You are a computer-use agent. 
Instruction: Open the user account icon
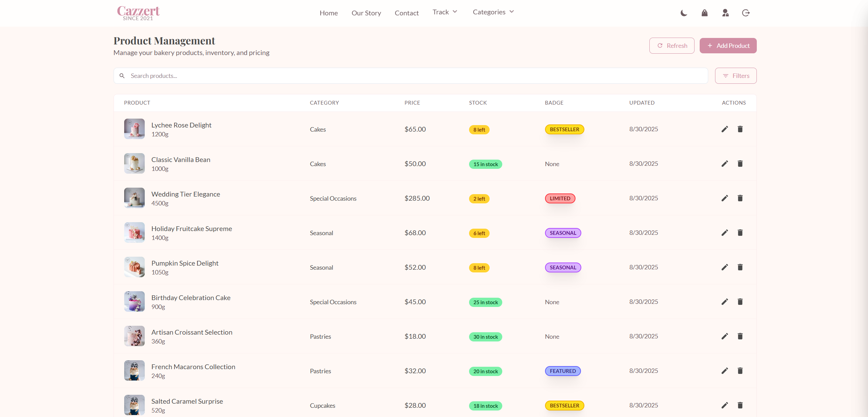725,13
